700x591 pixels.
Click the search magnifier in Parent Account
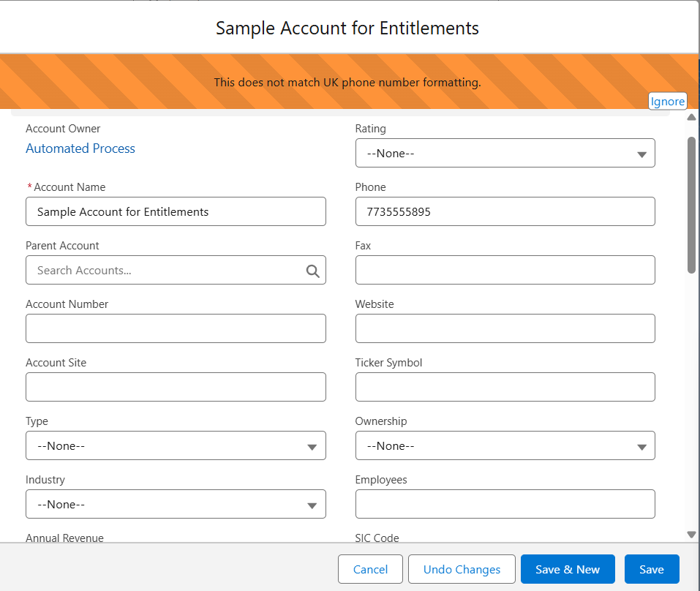(x=312, y=271)
